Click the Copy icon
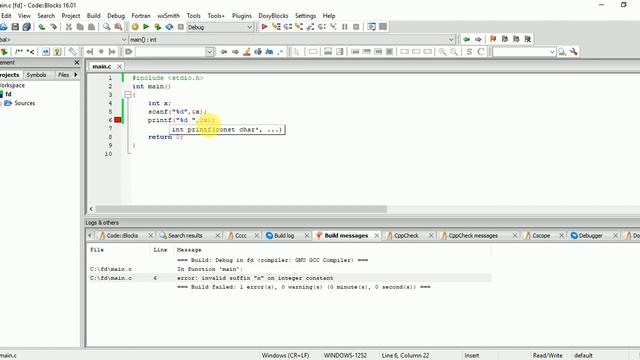The image size is (640, 360). (x=80, y=27)
